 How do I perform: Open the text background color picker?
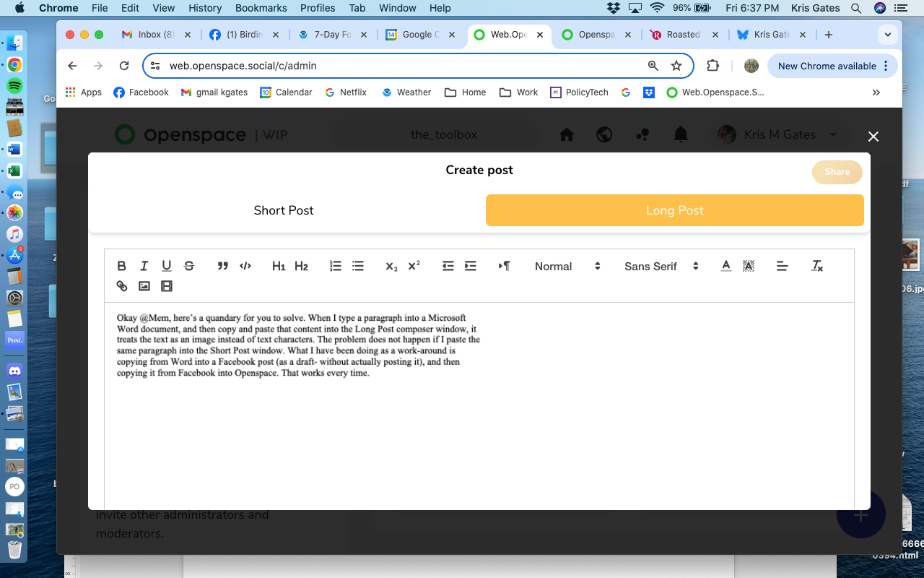tap(749, 266)
